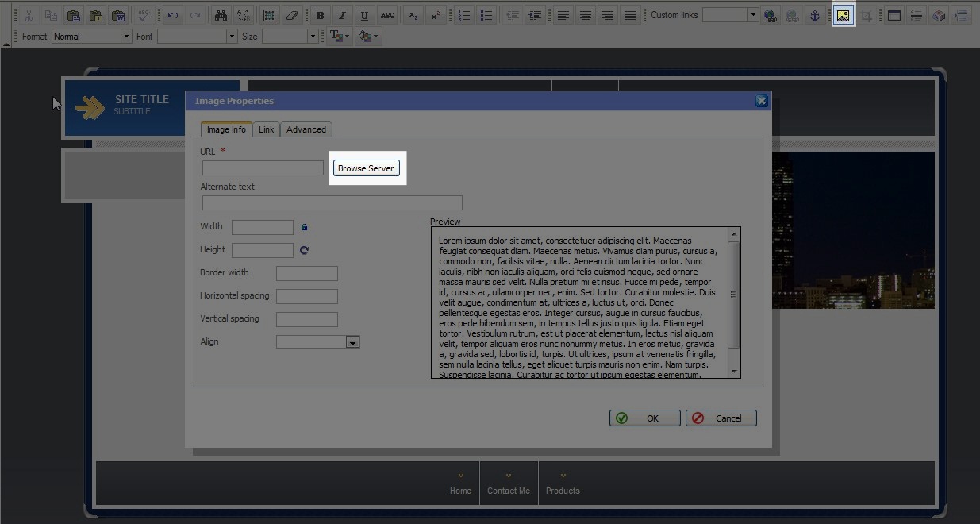Switch to the Link tab
The image size is (980, 524).
266,129
